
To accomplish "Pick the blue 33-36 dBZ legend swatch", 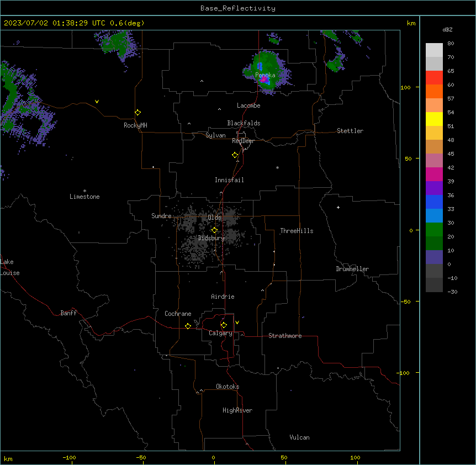I will (x=434, y=202).
